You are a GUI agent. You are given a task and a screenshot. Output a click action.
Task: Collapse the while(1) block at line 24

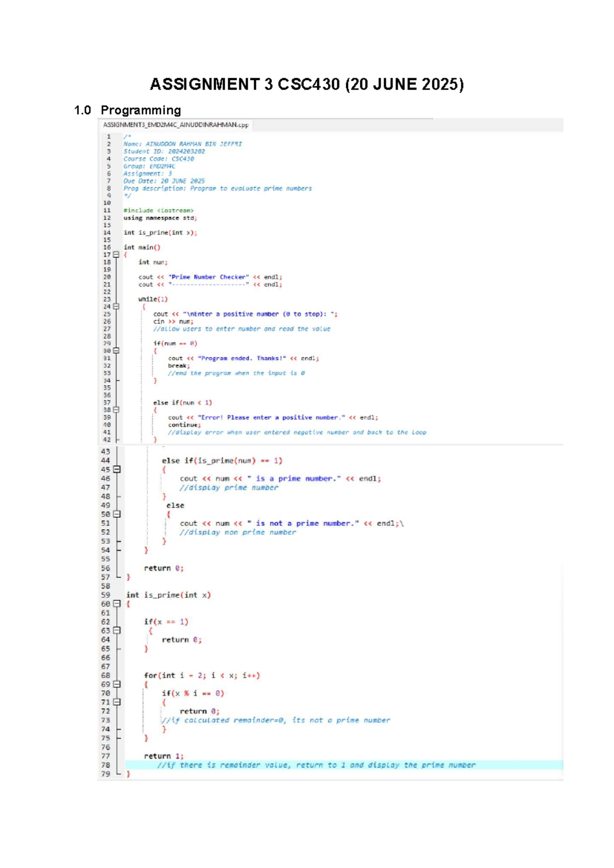tap(116, 307)
